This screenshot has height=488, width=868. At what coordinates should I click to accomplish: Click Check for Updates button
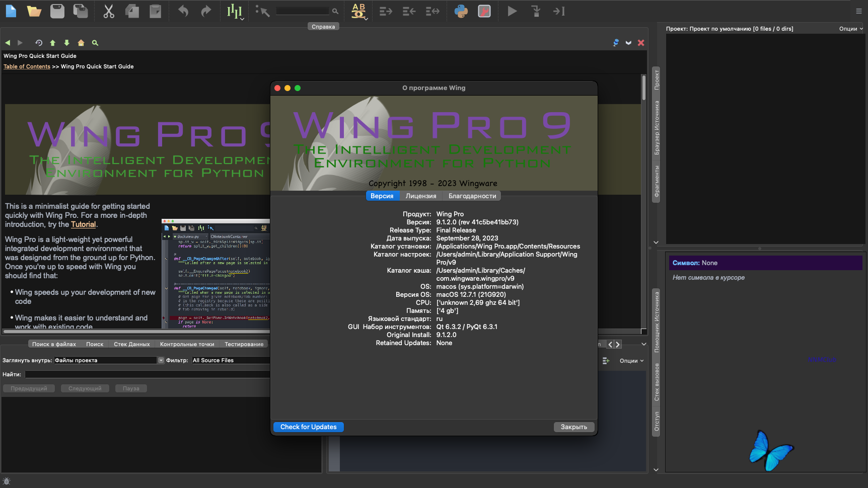click(x=309, y=427)
